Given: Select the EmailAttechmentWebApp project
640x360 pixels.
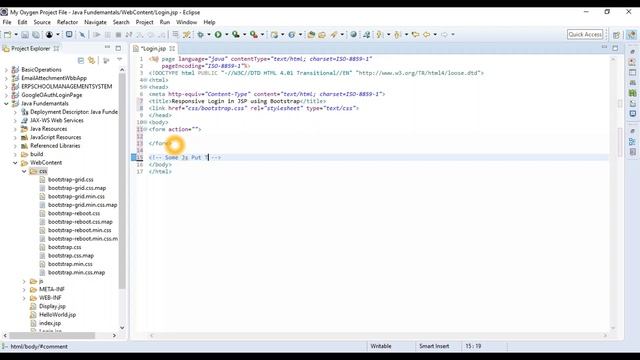Looking at the screenshot, I should coord(54,78).
